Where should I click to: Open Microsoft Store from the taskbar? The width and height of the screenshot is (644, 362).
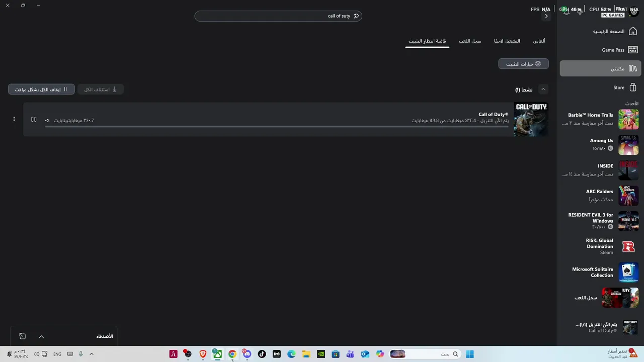(x=336, y=354)
